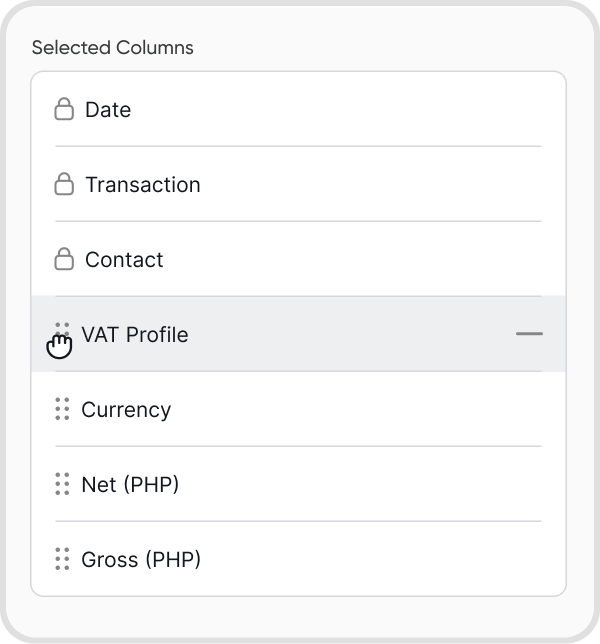Select the Transaction column label
This screenshot has height=644, width=600.
143,185
